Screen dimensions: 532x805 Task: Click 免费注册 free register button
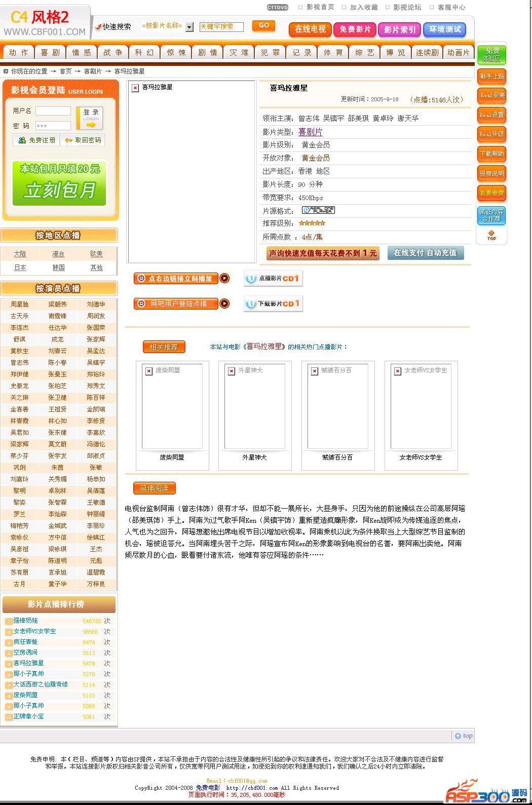[x=36, y=140]
